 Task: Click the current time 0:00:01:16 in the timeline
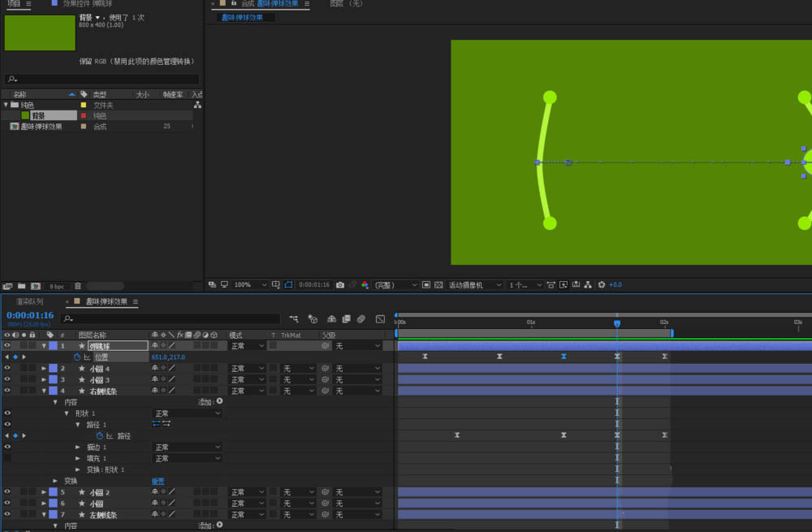(30, 315)
